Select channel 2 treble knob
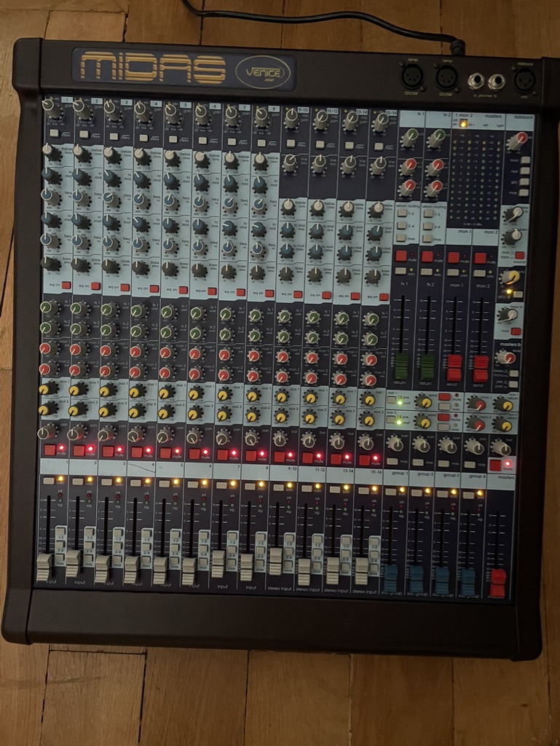This screenshot has height=746, width=560. coord(82,154)
